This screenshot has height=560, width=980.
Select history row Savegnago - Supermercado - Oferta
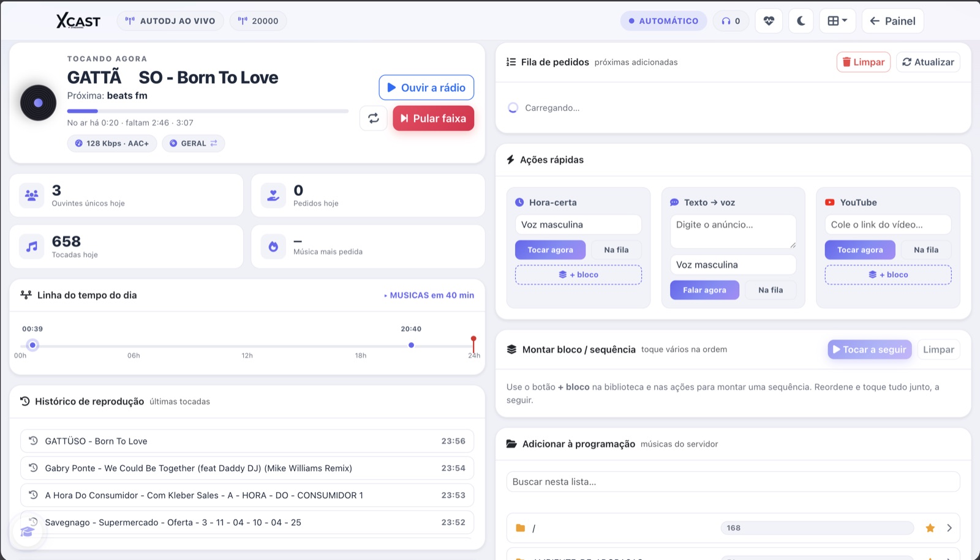(x=247, y=522)
